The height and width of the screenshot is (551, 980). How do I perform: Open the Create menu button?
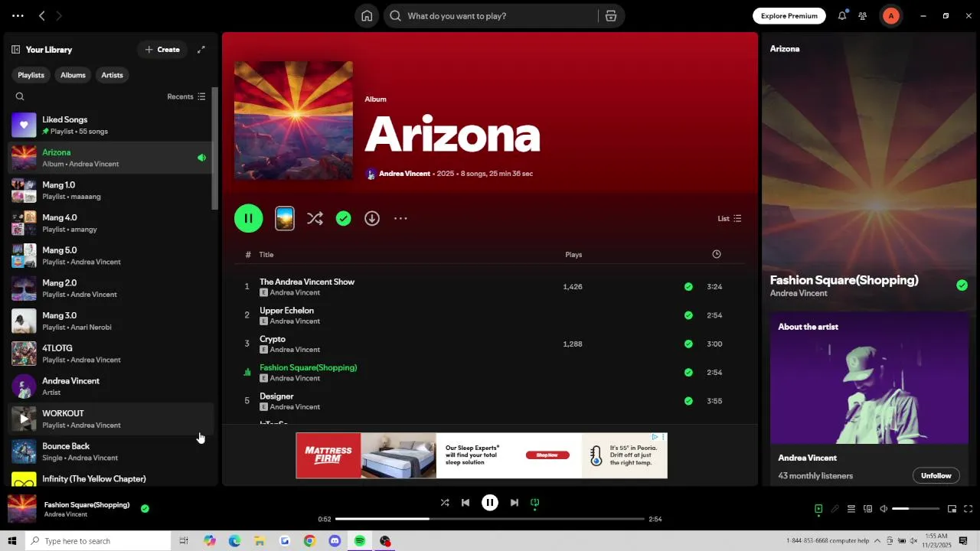[x=162, y=50]
